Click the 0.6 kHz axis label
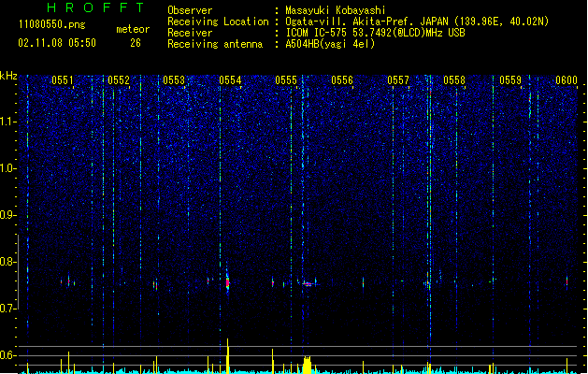588x374 pixels. click(x=8, y=355)
